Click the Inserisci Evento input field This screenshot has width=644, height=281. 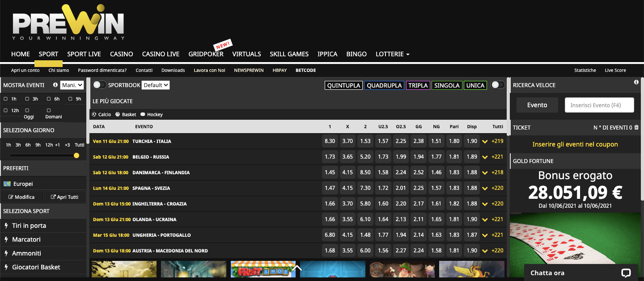pos(599,105)
